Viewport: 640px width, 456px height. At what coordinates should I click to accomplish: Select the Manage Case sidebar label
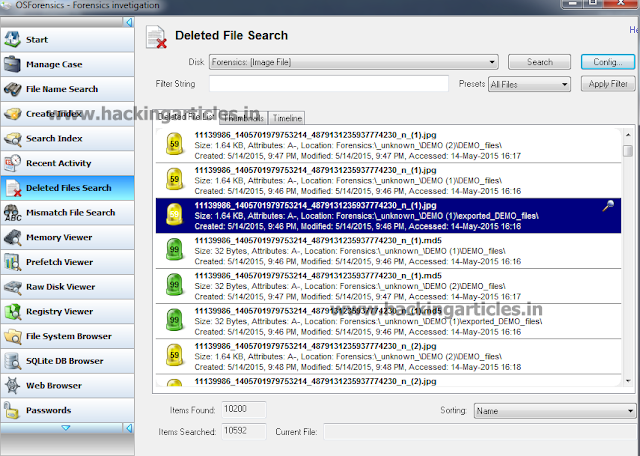point(54,65)
